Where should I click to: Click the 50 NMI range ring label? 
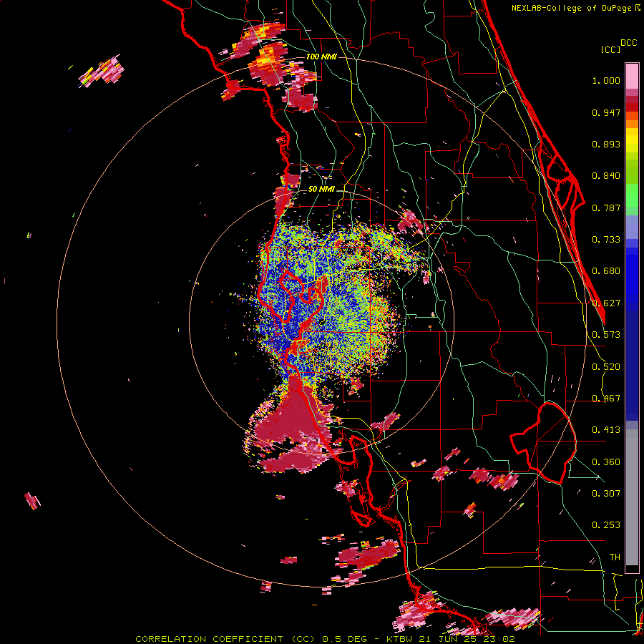[x=321, y=190]
